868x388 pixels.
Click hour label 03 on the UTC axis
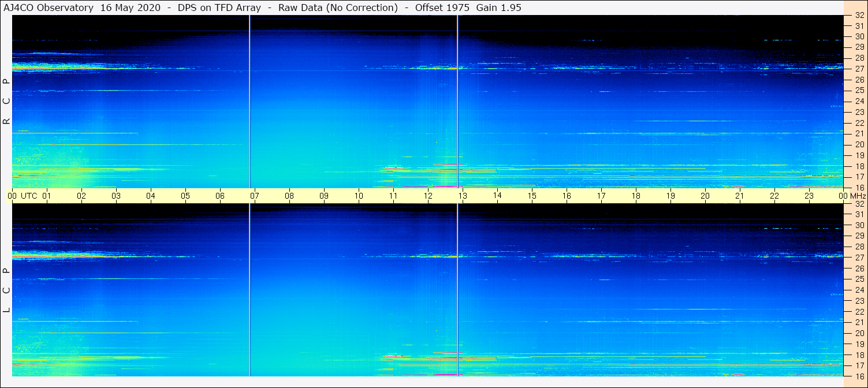[116, 196]
